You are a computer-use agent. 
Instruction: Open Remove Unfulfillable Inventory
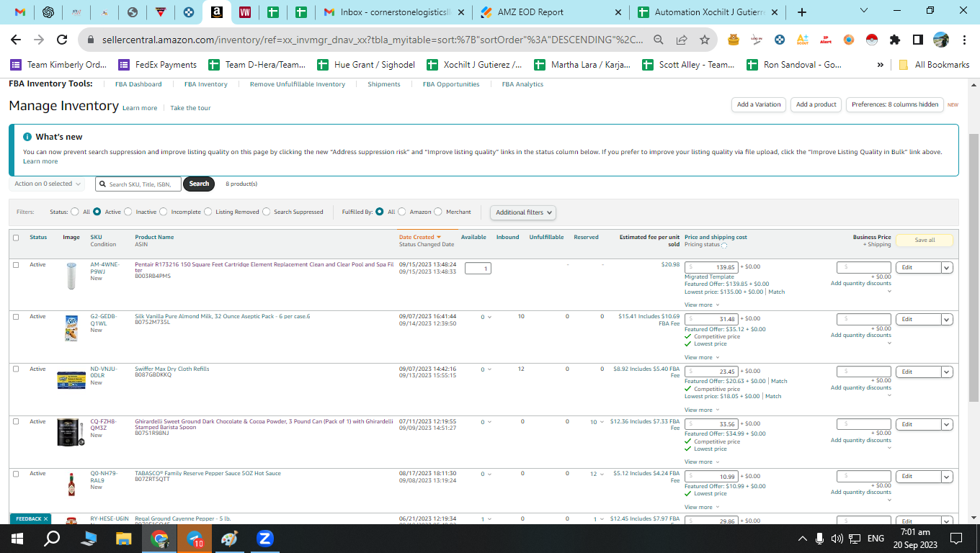(298, 84)
